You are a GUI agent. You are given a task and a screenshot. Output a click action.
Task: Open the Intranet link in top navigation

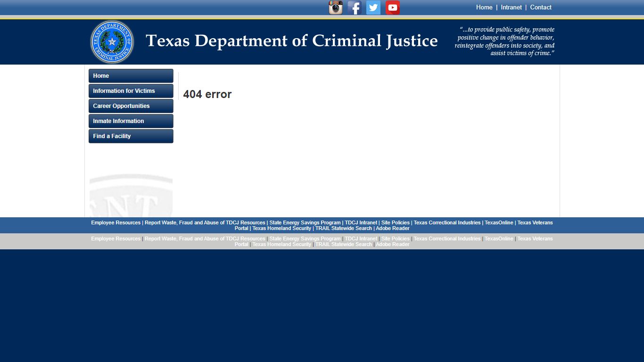[511, 7]
